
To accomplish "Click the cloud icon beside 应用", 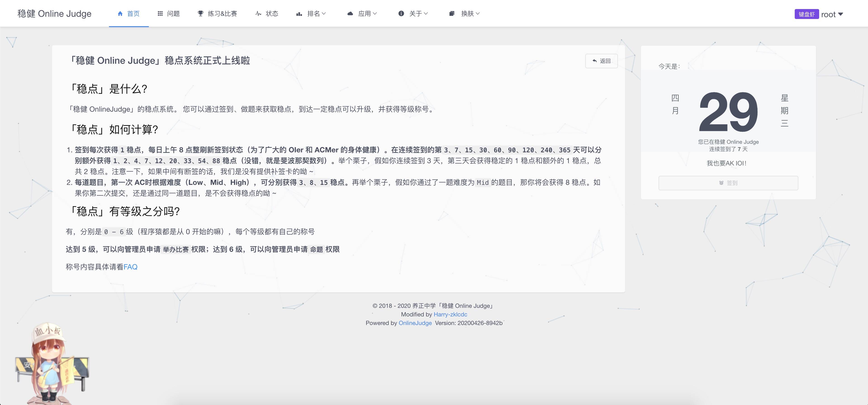I will coord(350,14).
